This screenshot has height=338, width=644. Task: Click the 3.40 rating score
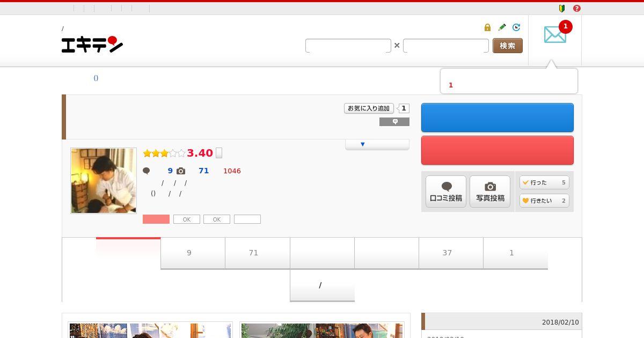(200, 153)
